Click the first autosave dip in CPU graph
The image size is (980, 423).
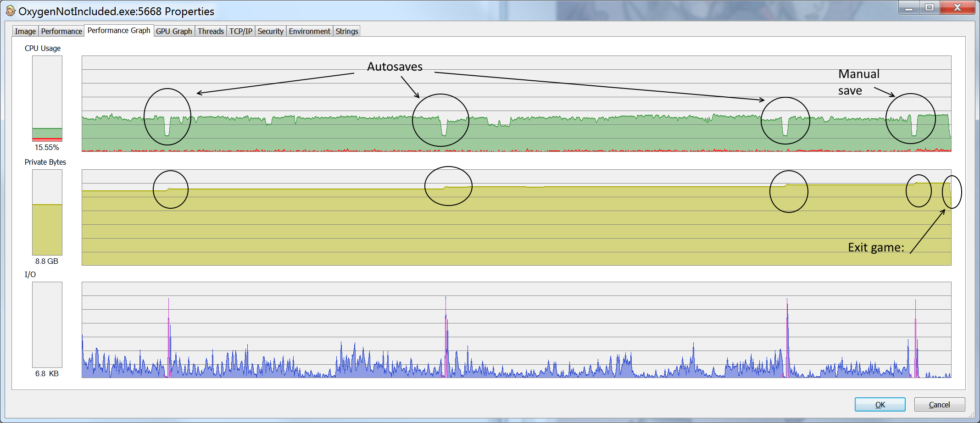[x=167, y=128]
